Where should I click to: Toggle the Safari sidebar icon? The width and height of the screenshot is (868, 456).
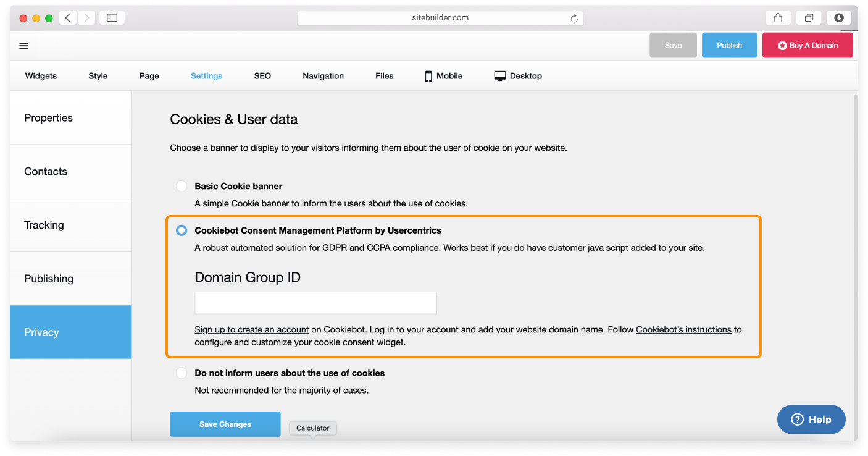[112, 18]
